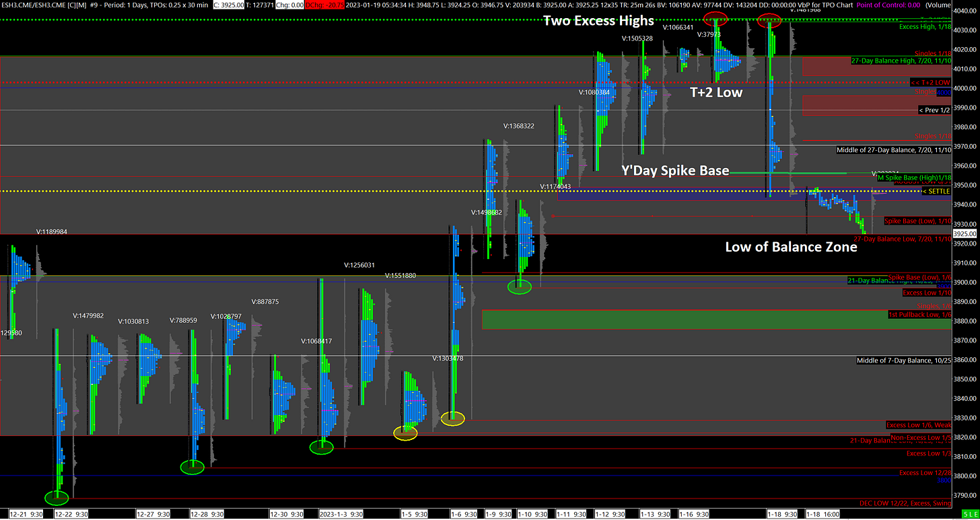
Task: Click volume label V:1174043
Action: (x=555, y=186)
